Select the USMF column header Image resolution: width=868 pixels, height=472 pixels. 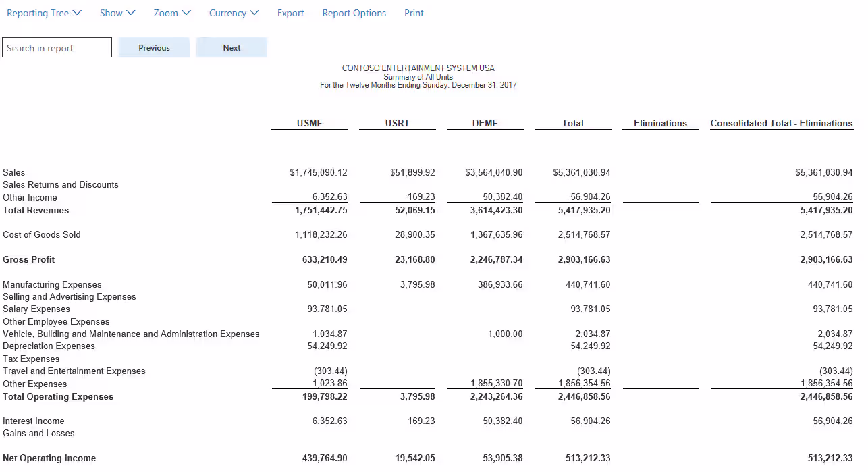point(309,123)
